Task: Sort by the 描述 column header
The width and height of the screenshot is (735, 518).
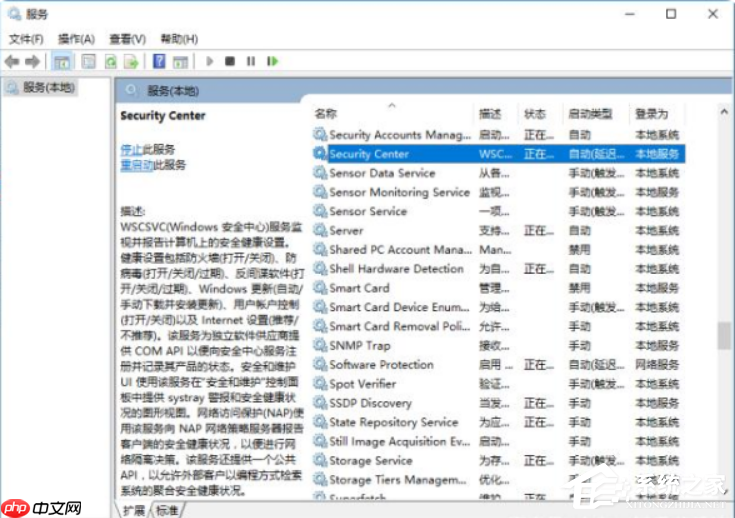Action: tap(490, 113)
